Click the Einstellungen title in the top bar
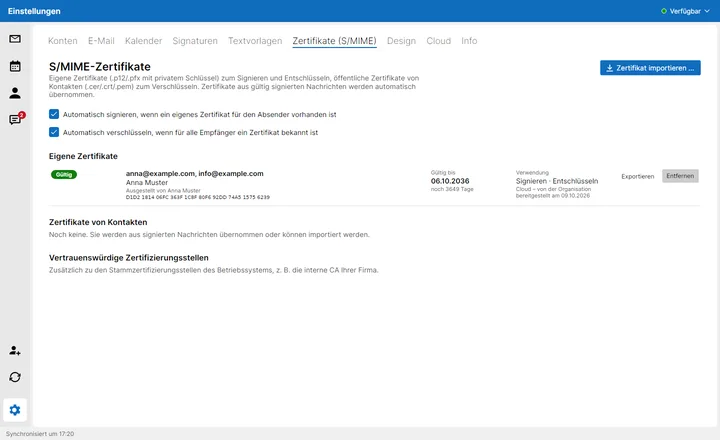Viewport: 720px width, 440px height. (34, 11)
